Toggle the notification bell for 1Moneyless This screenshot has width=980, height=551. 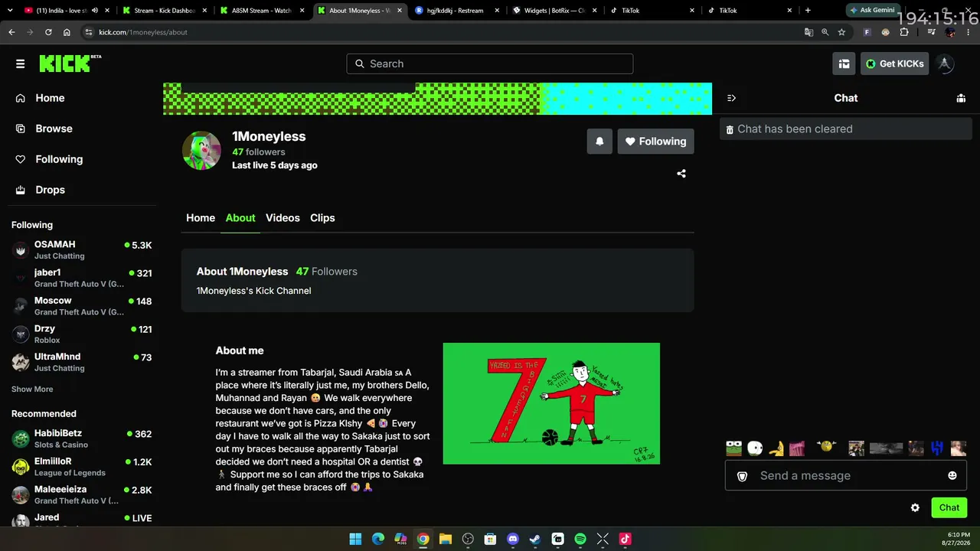pos(599,142)
